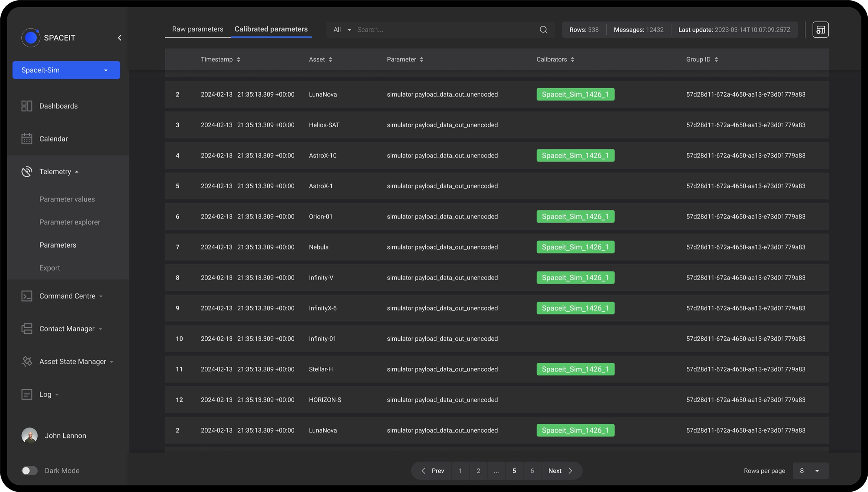Collapse the sidebar with the left chevron
Screen dimensions: 868x492
point(119,38)
